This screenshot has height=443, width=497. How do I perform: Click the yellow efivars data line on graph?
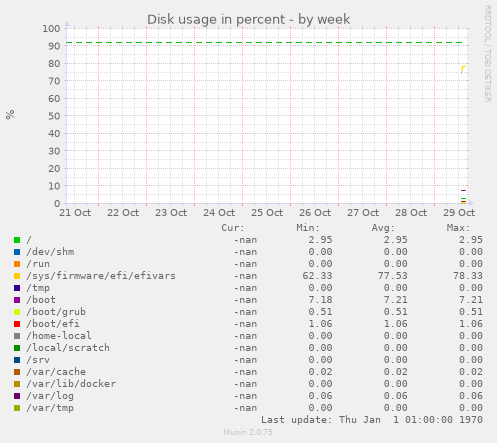tap(463, 70)
